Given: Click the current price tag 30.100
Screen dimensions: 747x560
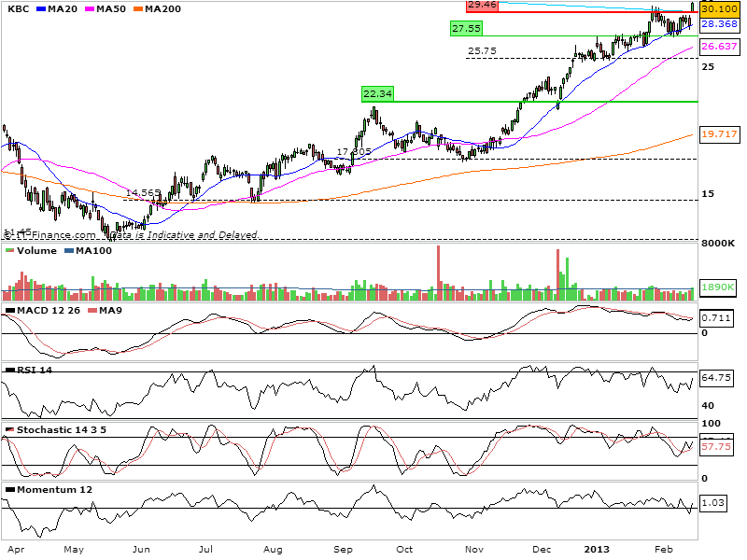Looking at the screenshot, I should tap(719, 9).
